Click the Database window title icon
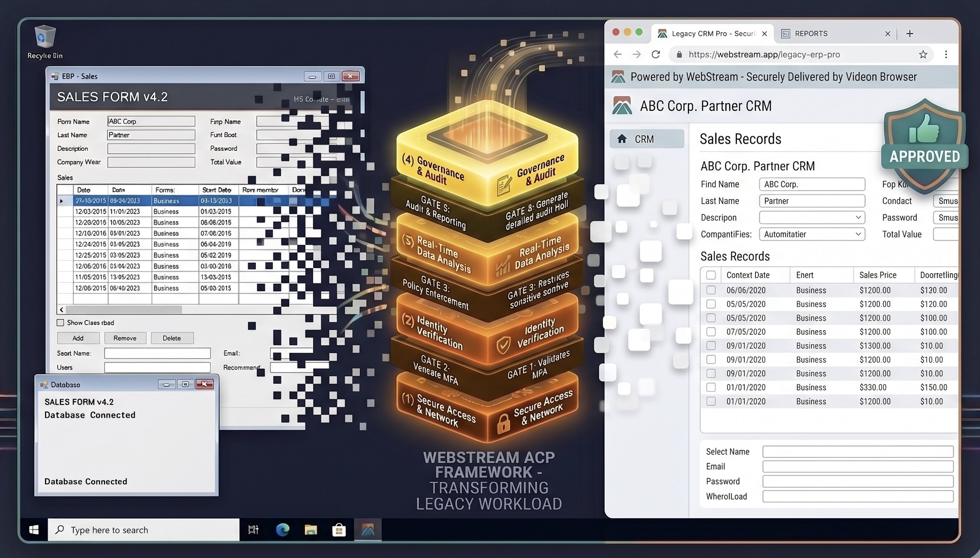 [x=44, y=384]
